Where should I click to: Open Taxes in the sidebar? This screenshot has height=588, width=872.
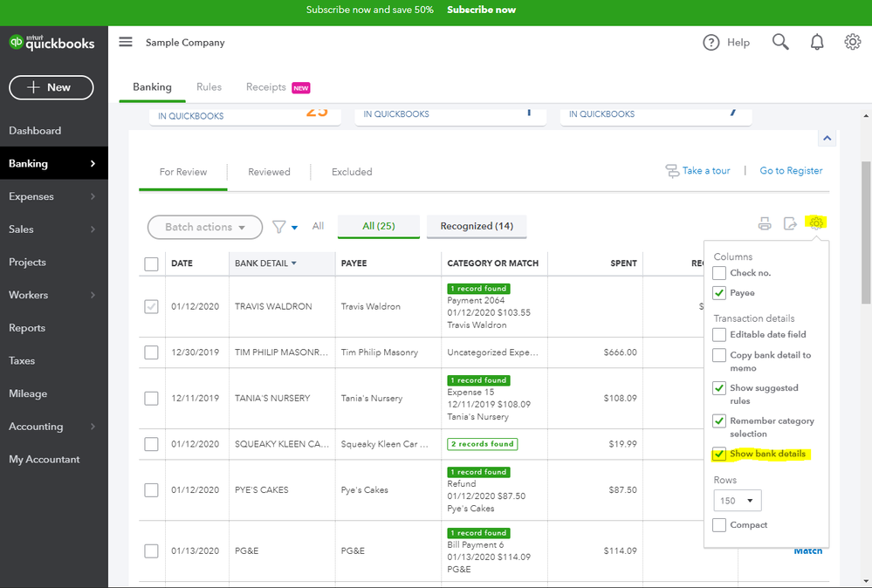[22, 360]
